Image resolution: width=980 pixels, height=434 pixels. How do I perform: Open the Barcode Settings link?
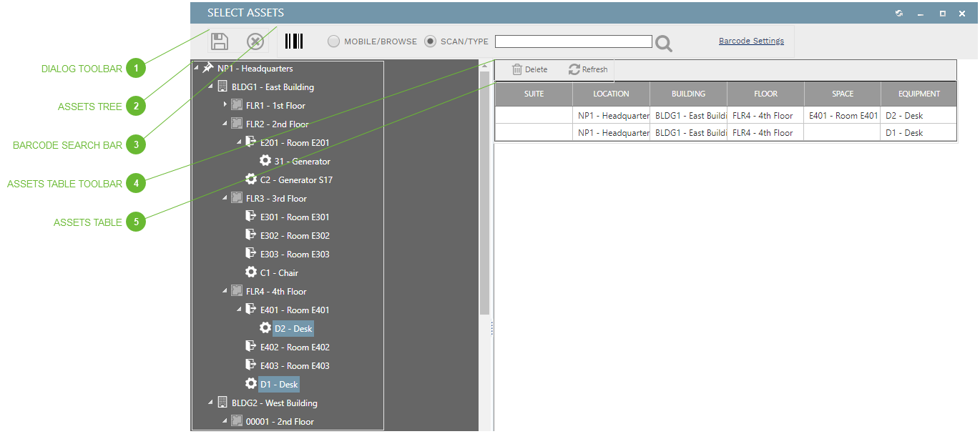point(750,41)
